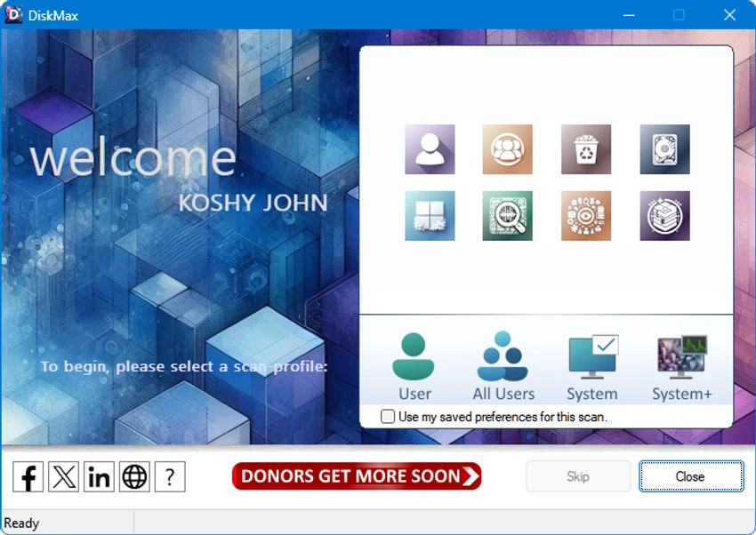Click the green magnifier scan tile icon
The image size is (756, 535).
tap(507, 216)
